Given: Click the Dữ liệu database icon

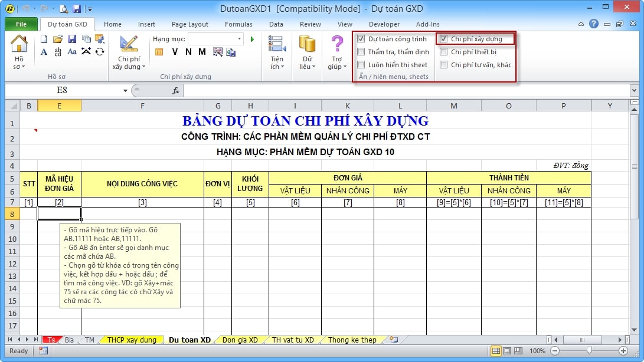Looking at the screenshot, I should pos(307,51).
